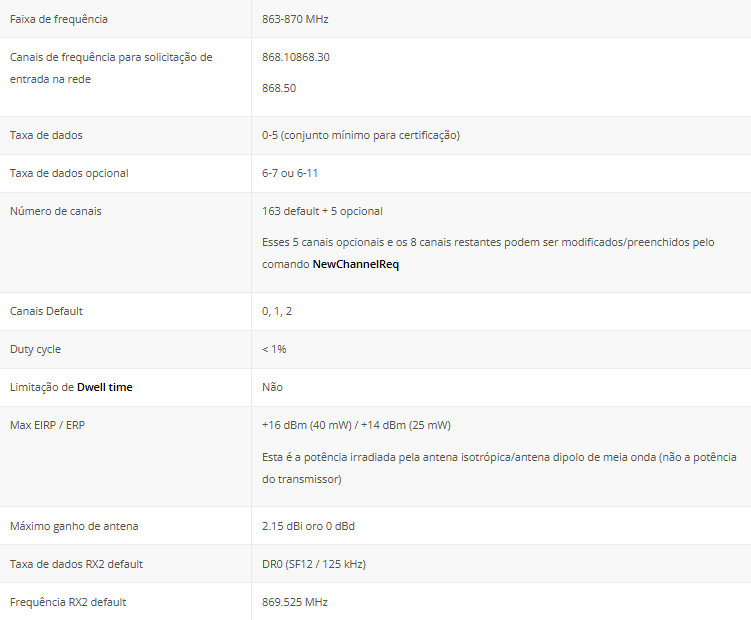Click the '+16 dBm (40 mW)' power value
The width and height of the screenshot is (751, 620).
(x=307, y=425)
